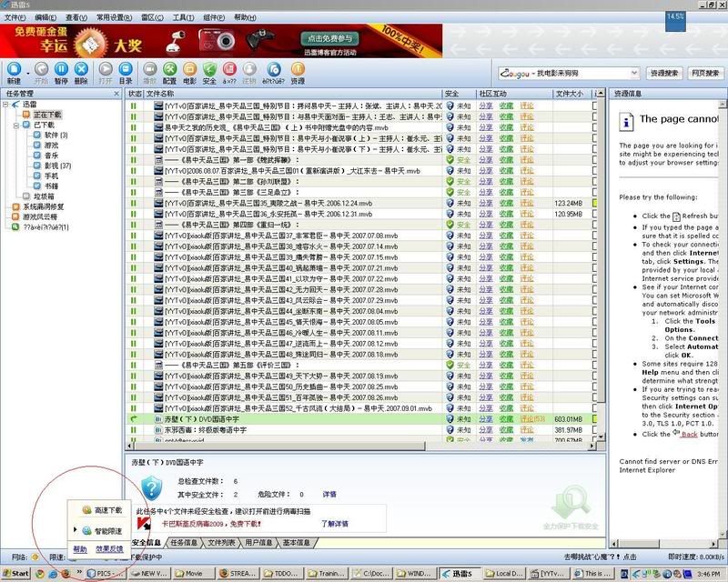The image size is (728, 582).
Task: Open the 配置 settings toolbar icon
Action: coord(169,71)
